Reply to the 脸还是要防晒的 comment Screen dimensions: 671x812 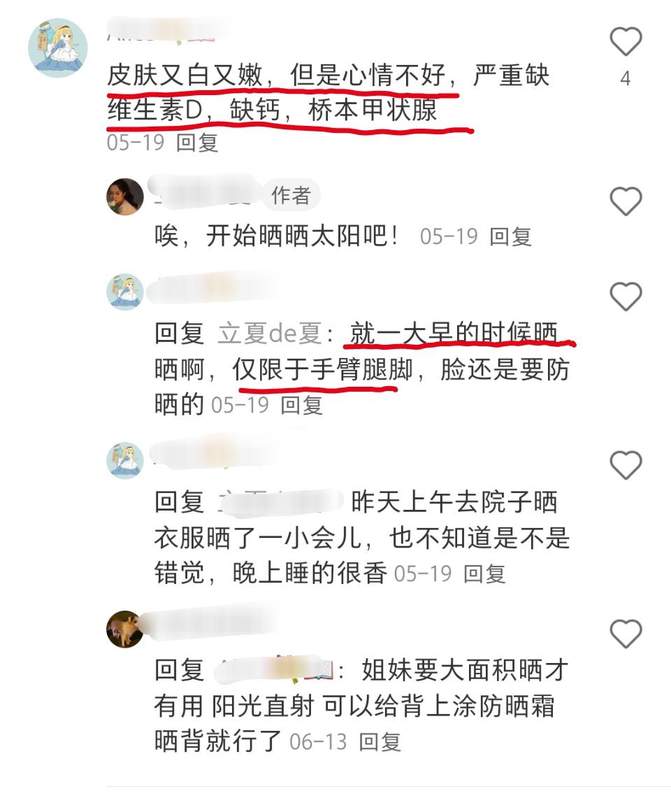pos(302,405)
